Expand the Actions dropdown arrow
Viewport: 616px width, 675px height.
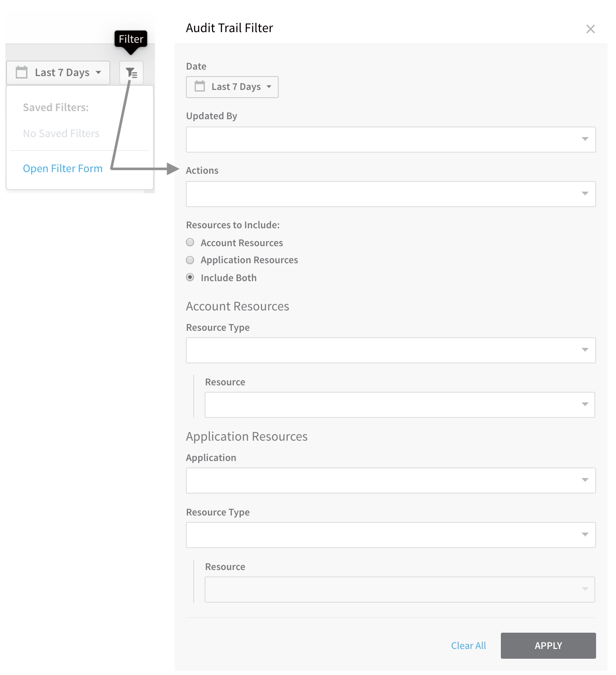(585, 194)
